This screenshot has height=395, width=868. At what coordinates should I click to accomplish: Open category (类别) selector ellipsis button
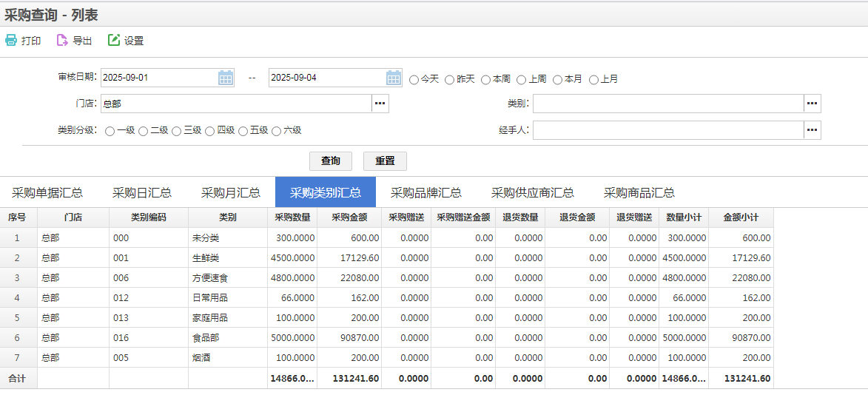[812, 104]
